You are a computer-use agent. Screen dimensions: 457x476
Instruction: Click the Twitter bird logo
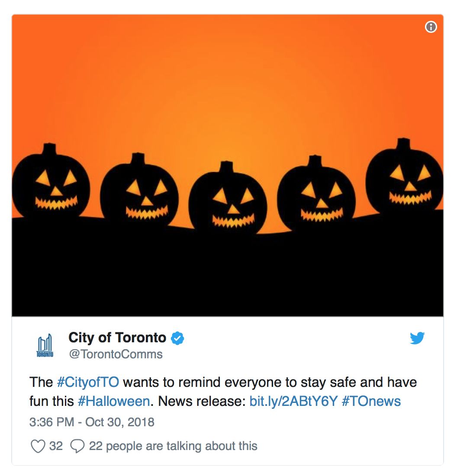417,338
